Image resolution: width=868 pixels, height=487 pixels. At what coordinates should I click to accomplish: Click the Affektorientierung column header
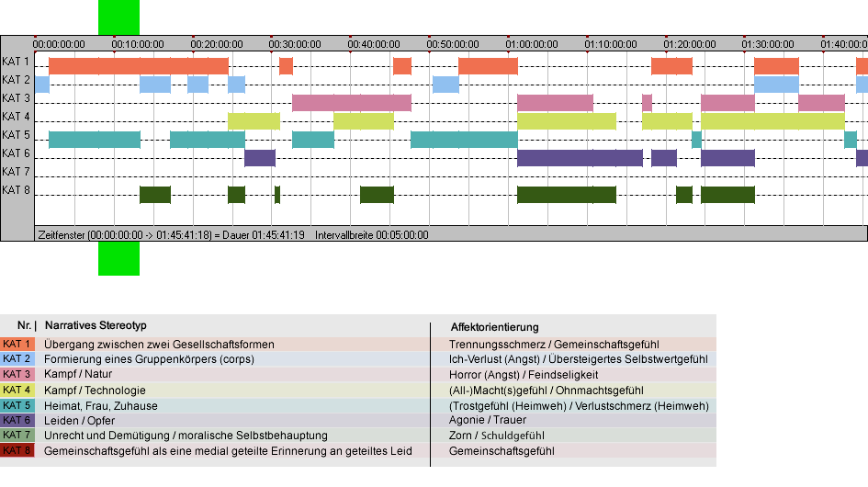(494, 327)
